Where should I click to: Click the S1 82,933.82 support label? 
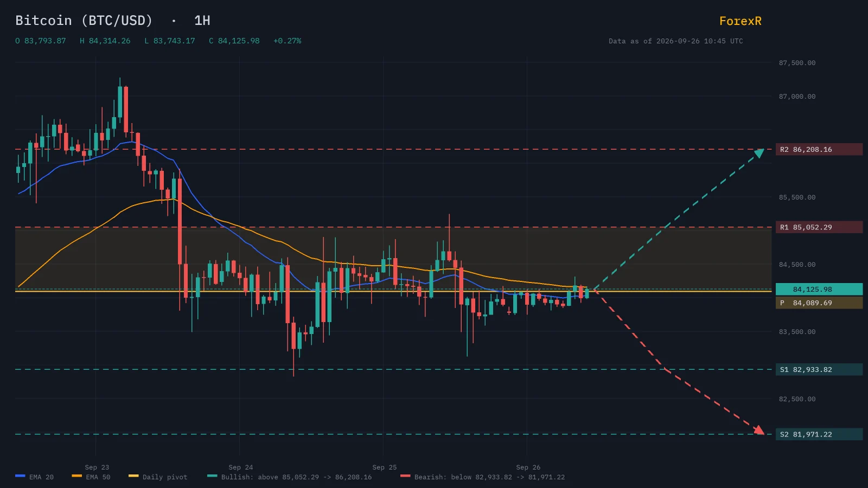819,369
